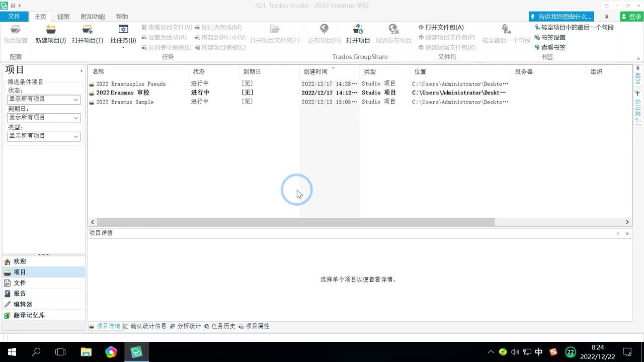Viewport: 644px width, 362px height.
Task: Switch to the Confirmation Statistics (确认统计信息) tab
Action: pos(145,326)
